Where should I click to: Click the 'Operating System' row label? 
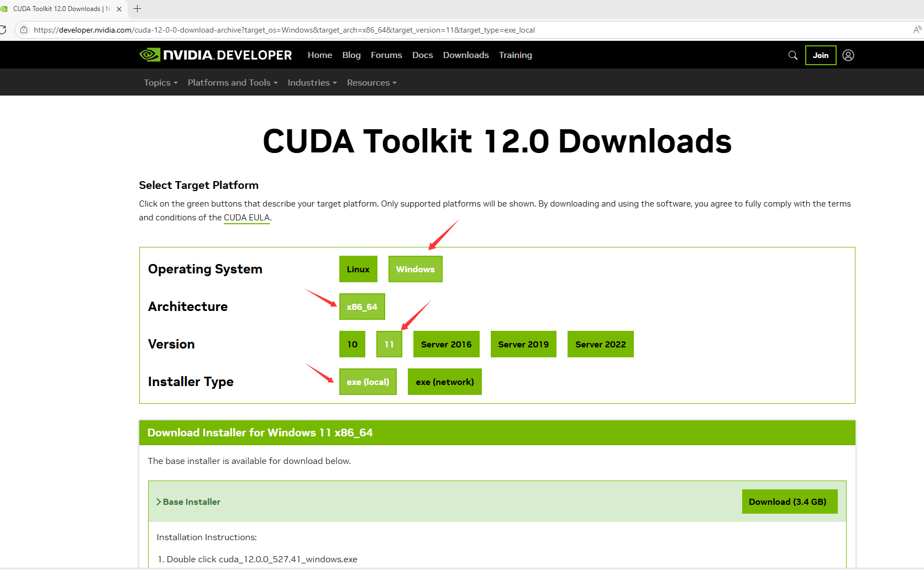(x=205, y=269)
